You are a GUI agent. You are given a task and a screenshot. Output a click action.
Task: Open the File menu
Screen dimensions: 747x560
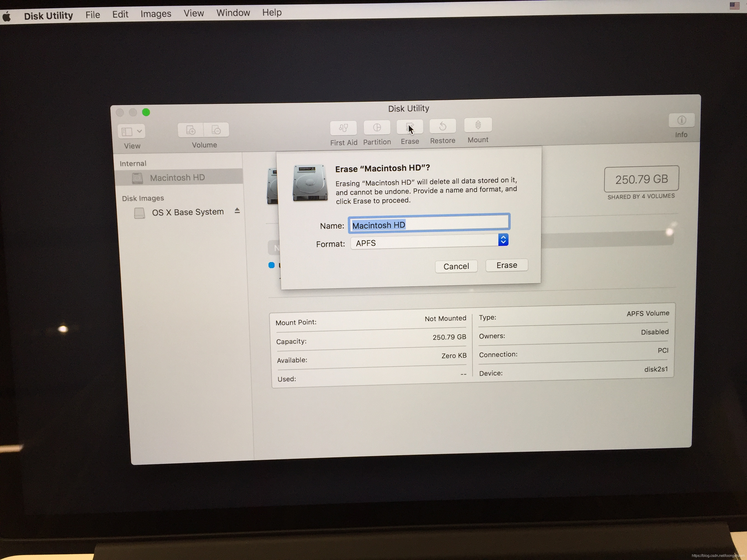click(x=92, y=15)
